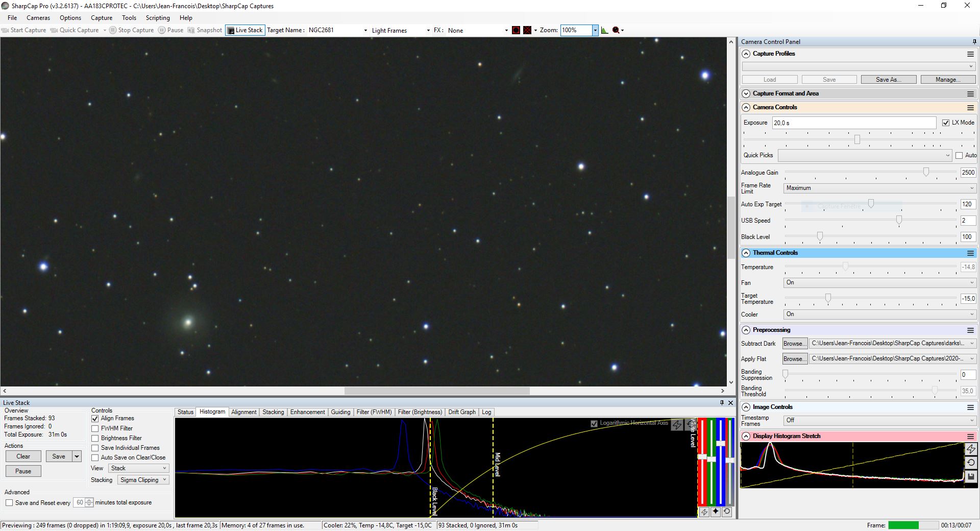Viewport: 980px width, 531px height.
Task: Click the star colour balance icon below the RGB sliders
Action: (x=716, y=512)
